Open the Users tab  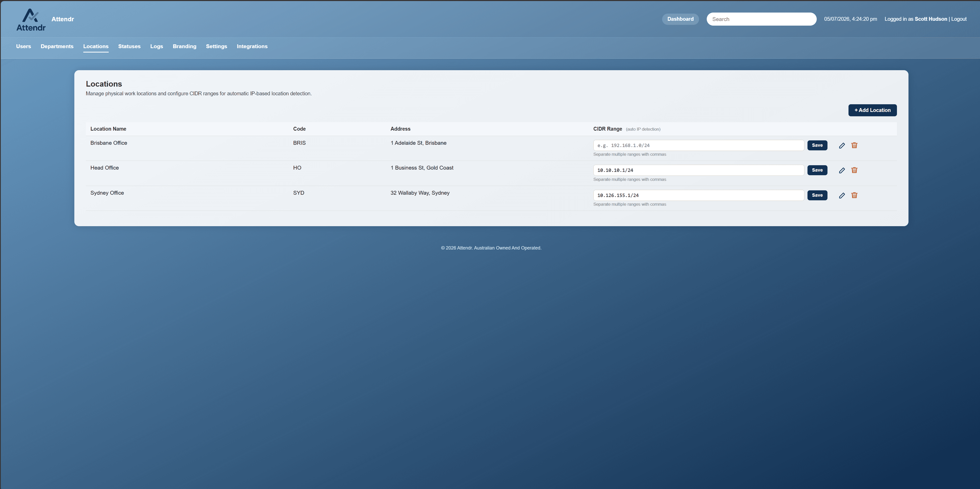pos(24,46)
